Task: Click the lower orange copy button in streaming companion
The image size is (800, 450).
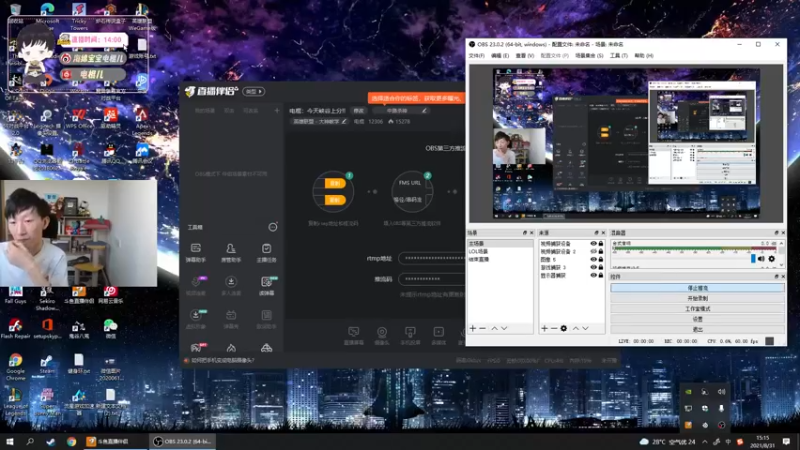Action: coord(335,200)
